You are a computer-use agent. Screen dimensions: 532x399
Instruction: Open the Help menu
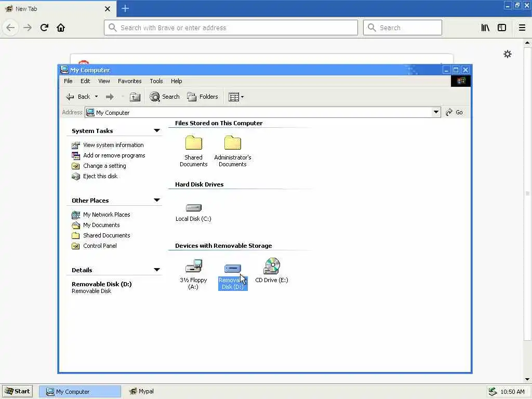(176, 81)
